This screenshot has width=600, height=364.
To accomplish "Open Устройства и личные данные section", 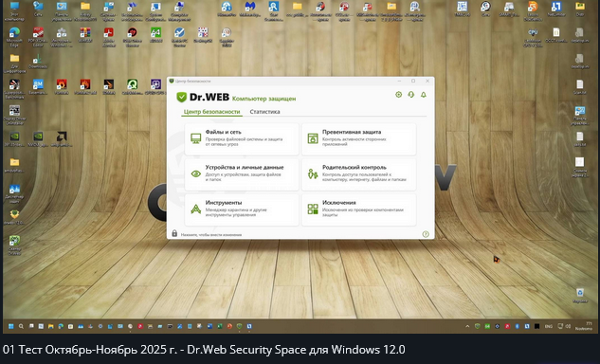I will 242,174.
